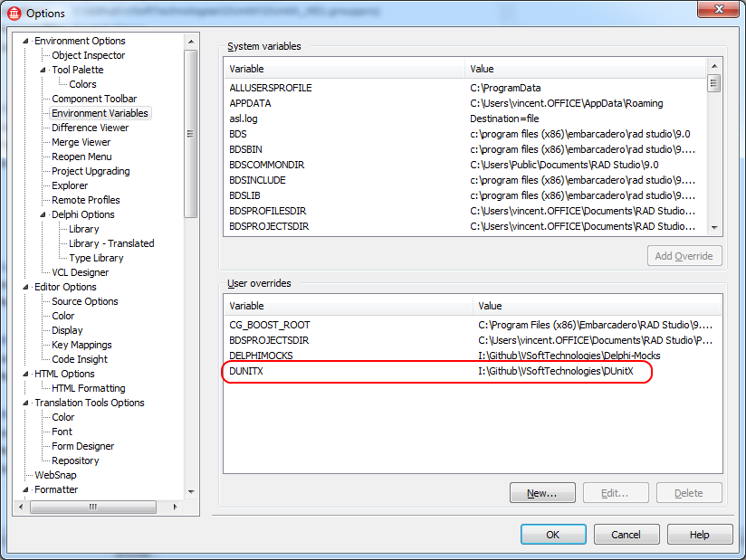The image size is (746, 560).
Task: Select DELPHIMOCKS user override row
Action: pos(473,356)
